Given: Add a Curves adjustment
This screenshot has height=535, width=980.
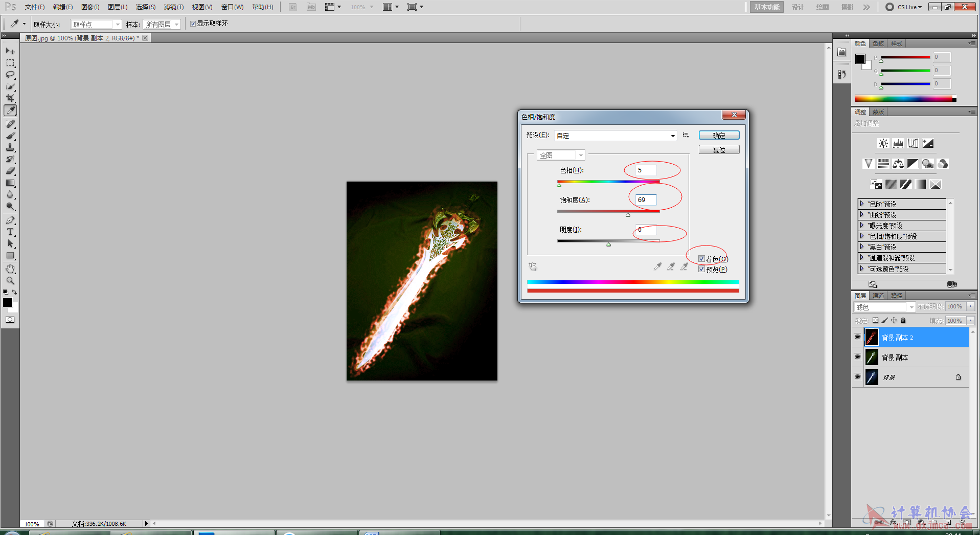Looking at the screenshot, I should [x=913, y=143].
